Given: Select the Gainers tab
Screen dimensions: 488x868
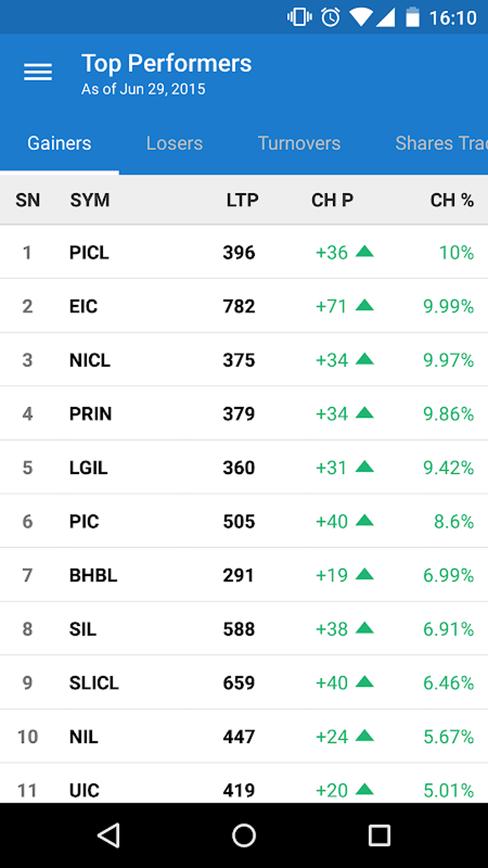Looking at the screenshot, I should point(59,143).
